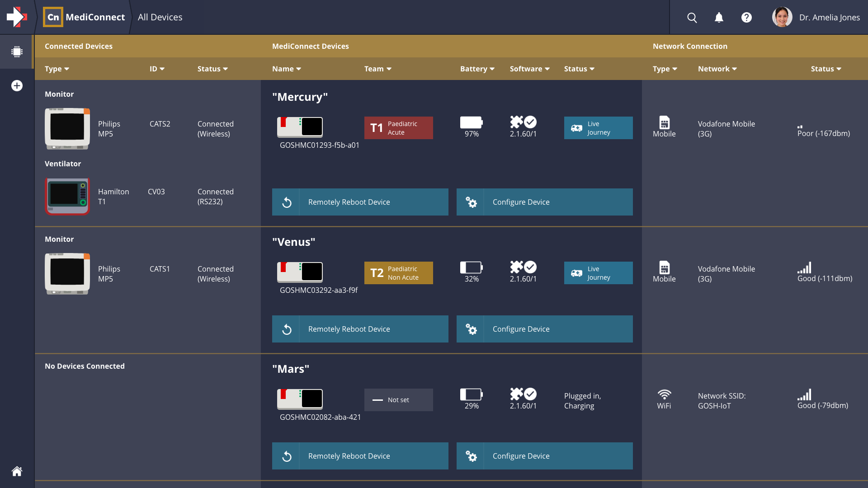Viewport: 868px width, 488px height.
Task: Click the 29% battery indicator for Mars
Action: click(x=471, y=398)
